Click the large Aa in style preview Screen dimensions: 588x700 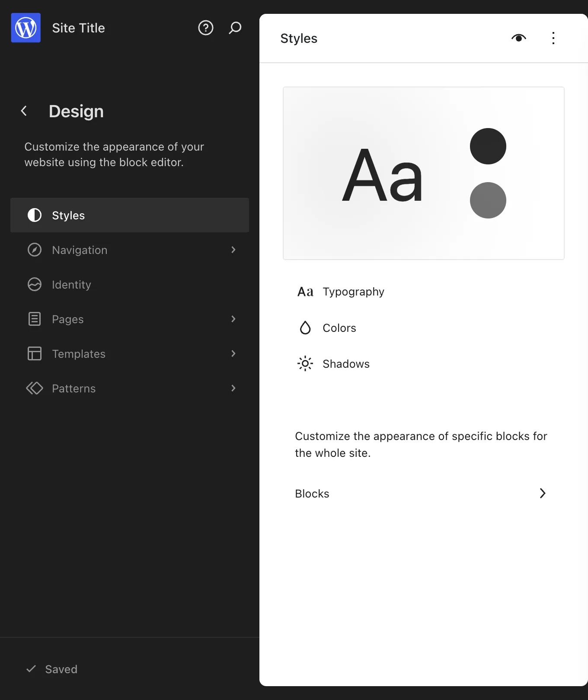coord(382,176)
